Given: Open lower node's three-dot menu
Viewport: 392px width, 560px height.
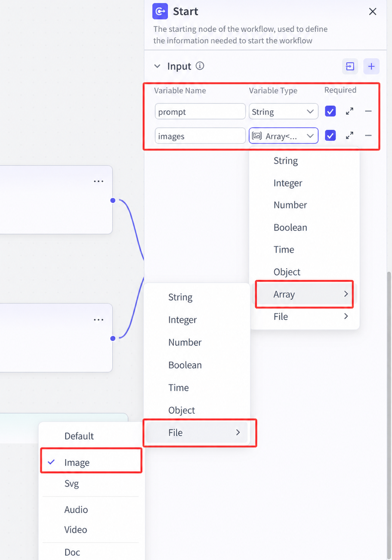Looking at the screenshot, I should (x=99, y=320).
